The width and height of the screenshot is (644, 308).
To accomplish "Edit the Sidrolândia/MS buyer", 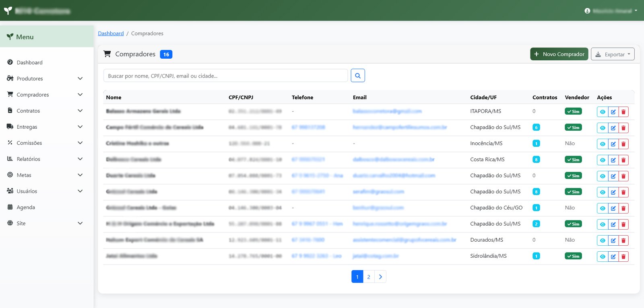I will click(x=613, y=257).
